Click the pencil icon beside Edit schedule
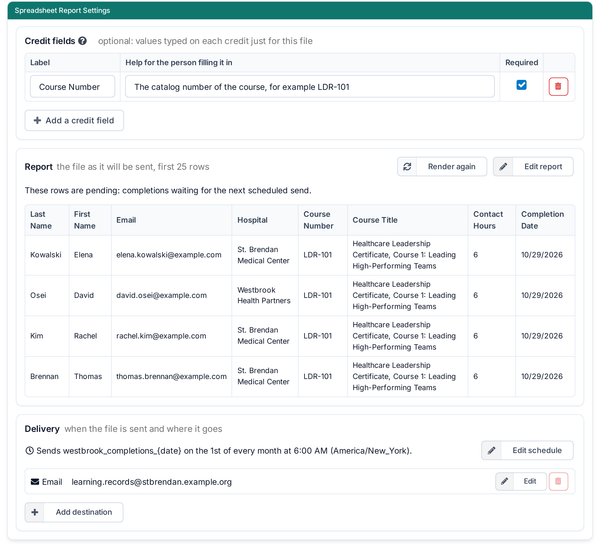This screenshot has height=547, width=600. pyautogui.click(x=491, y=451)
